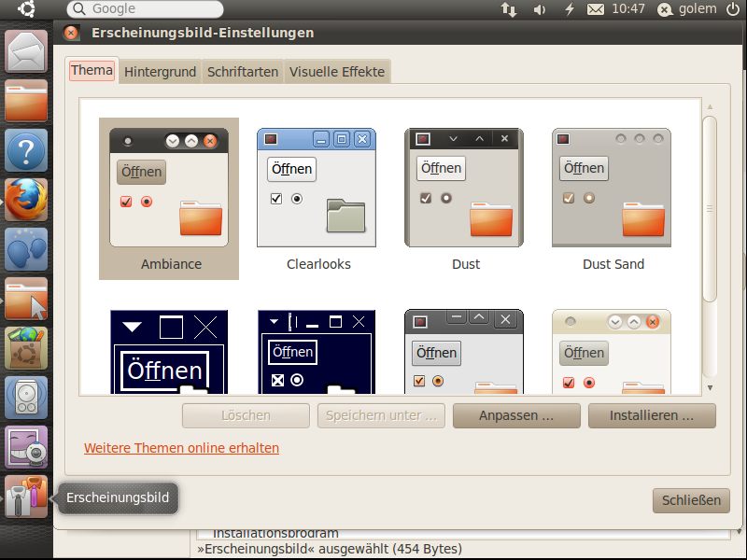Screen dimensions: 747x560
Task: Open Firefox from the launcher
Action: (x=26, y=200)
